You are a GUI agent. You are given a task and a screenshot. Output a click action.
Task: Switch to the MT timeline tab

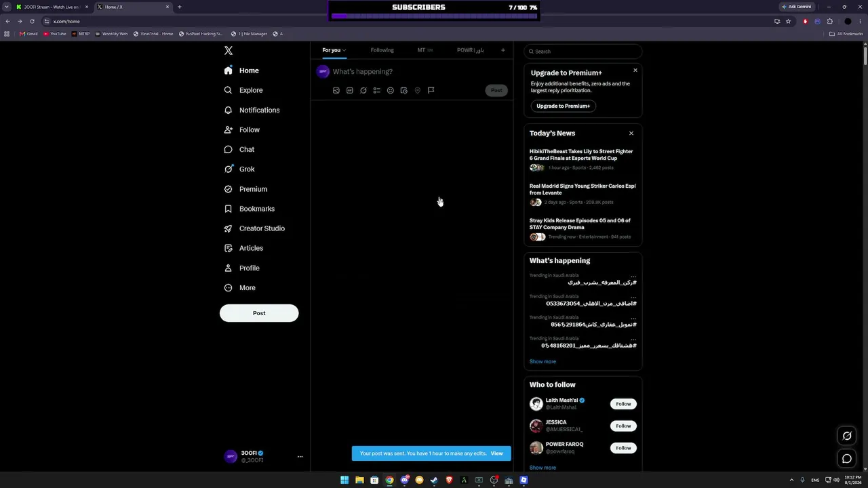click(x=425, y=50)
